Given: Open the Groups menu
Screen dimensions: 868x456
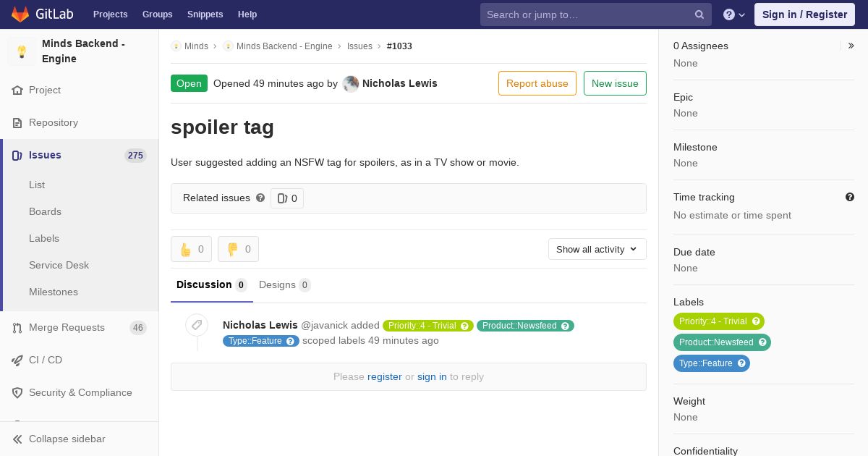Looking at the screenshot, I should tap(157, 14).
